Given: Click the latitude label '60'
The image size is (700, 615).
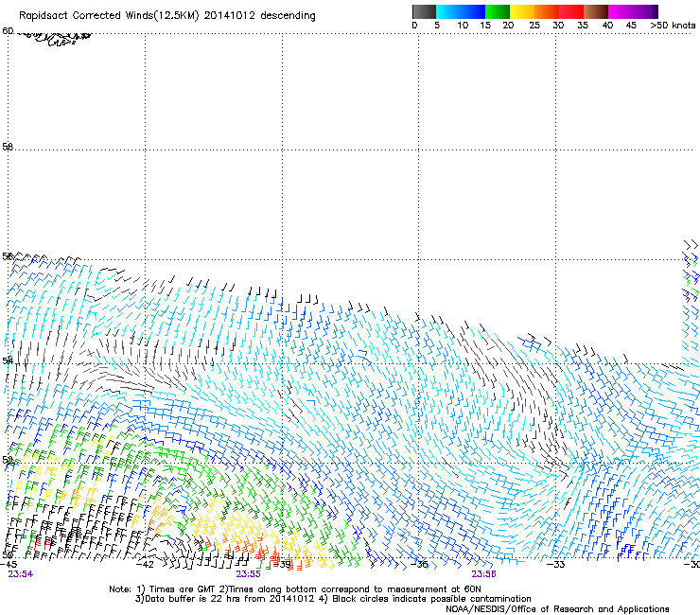Looking at the screenshot, I should tap(8, 31).
